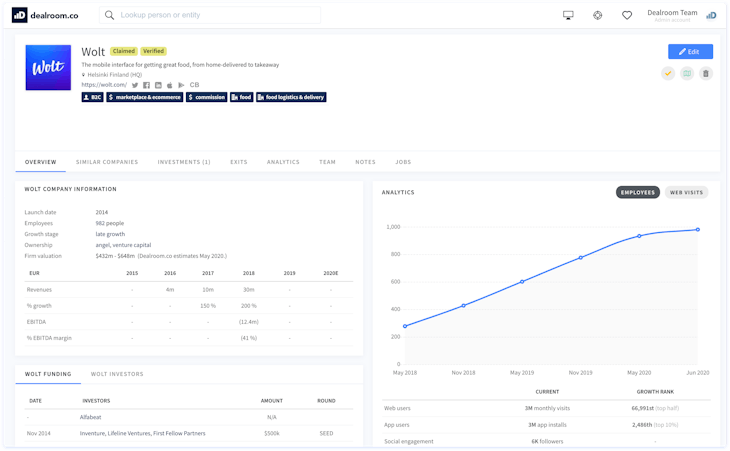Open the Jobs tab
This screenshot has width=730, height=451.
coord(403,162)
